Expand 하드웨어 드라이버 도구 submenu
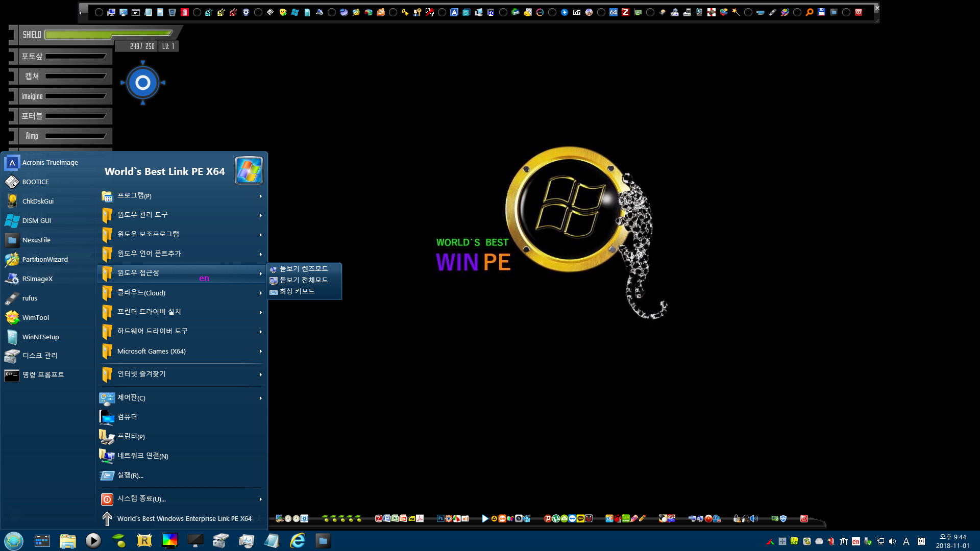 (x=182, y=332)
